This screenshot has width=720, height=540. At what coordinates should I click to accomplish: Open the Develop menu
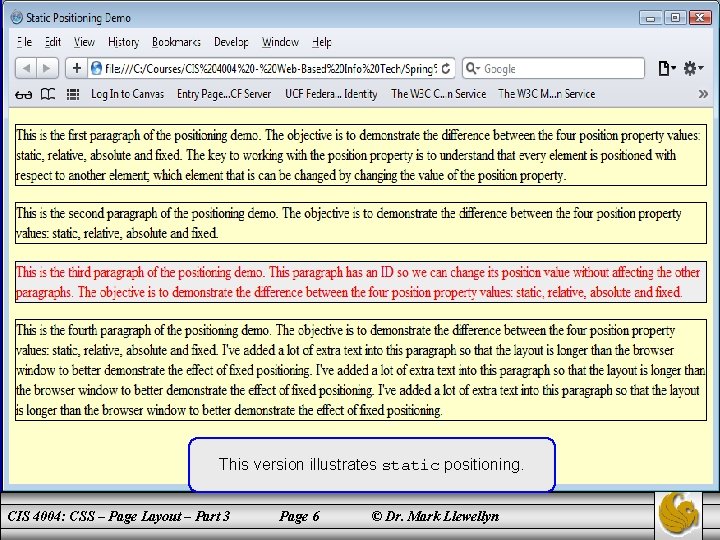[x=231, y=42]
